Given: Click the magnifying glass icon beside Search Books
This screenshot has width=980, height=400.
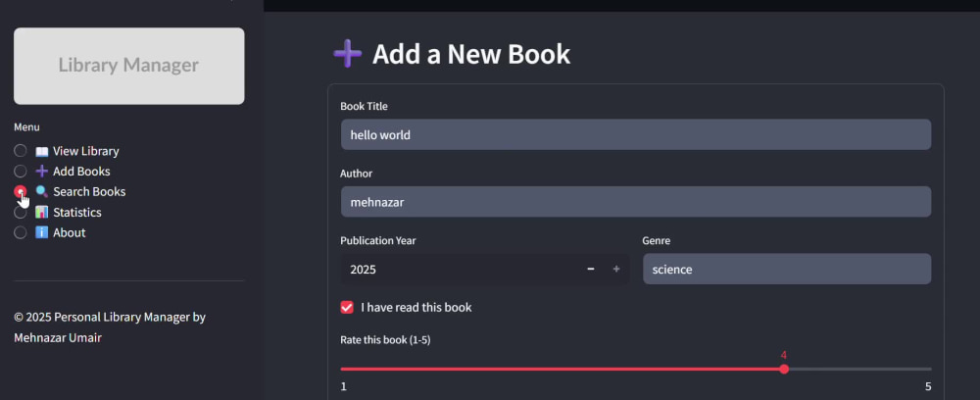Looking at the screenshot, I should 42,192.
